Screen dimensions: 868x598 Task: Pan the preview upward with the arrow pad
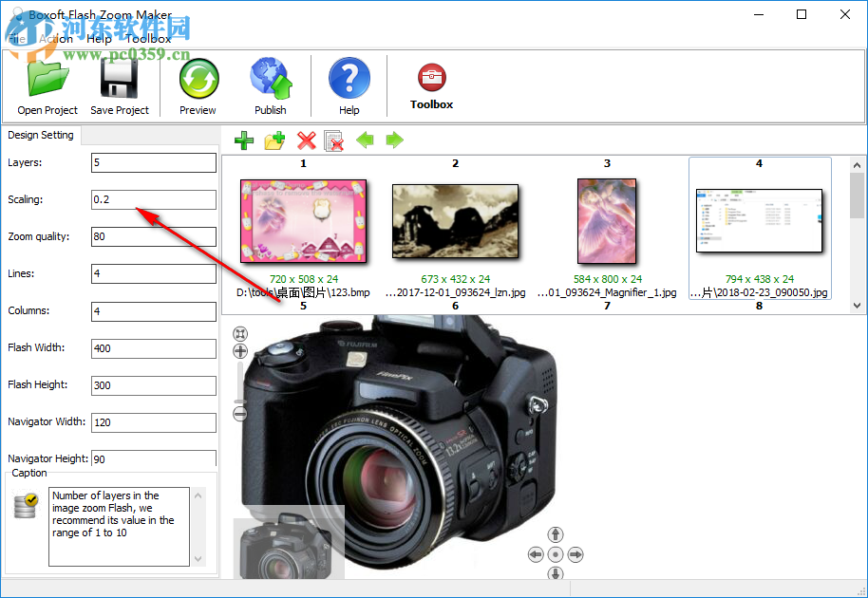pyautogui.click(x=556, y=534)
